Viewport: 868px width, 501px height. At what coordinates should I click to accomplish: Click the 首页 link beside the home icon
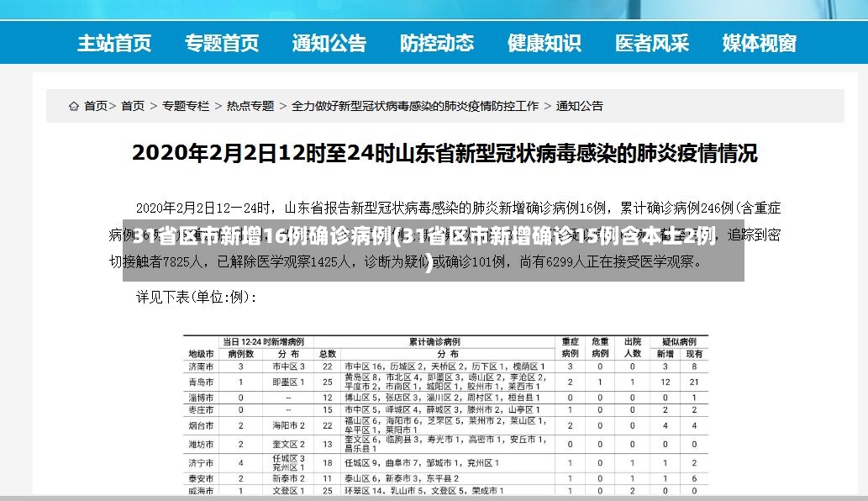tap(96, 106)
